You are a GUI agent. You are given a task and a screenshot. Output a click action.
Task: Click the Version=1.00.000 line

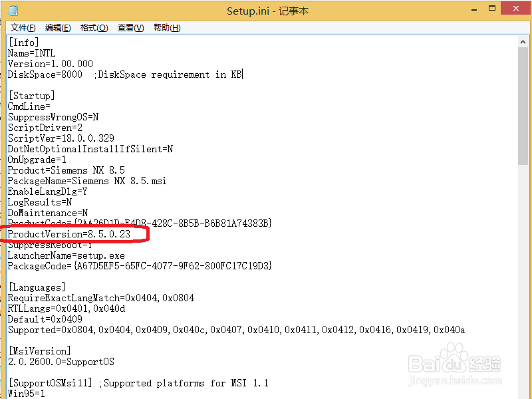[x=51, y=64]
